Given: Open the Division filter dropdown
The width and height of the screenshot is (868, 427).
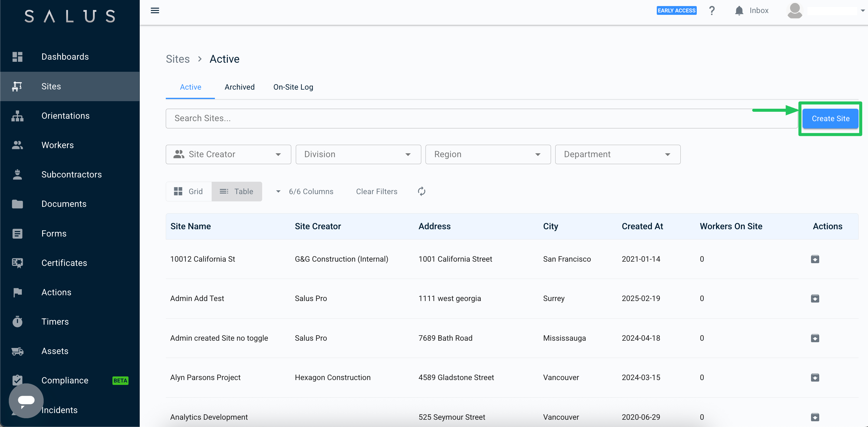Looking at the screenshot, I should coord(358,154).
